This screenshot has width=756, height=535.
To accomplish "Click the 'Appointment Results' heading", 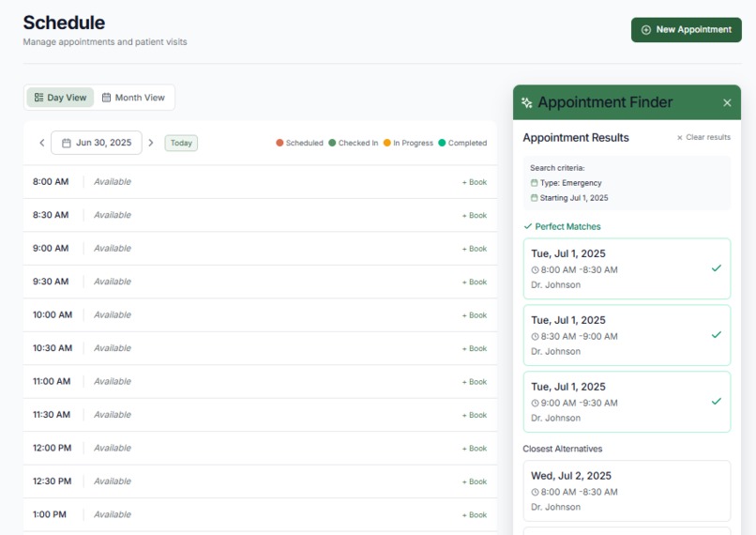I will (576, 137).
